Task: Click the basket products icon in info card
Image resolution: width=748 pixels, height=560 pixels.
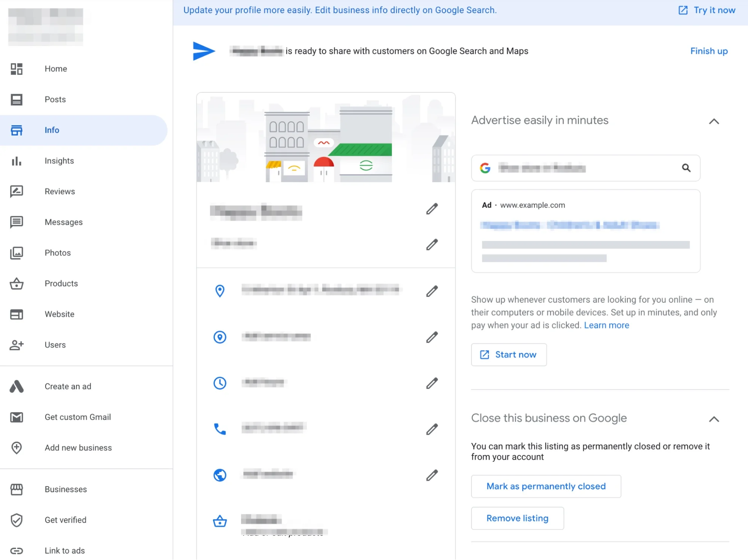Action: tap(220, 521)
